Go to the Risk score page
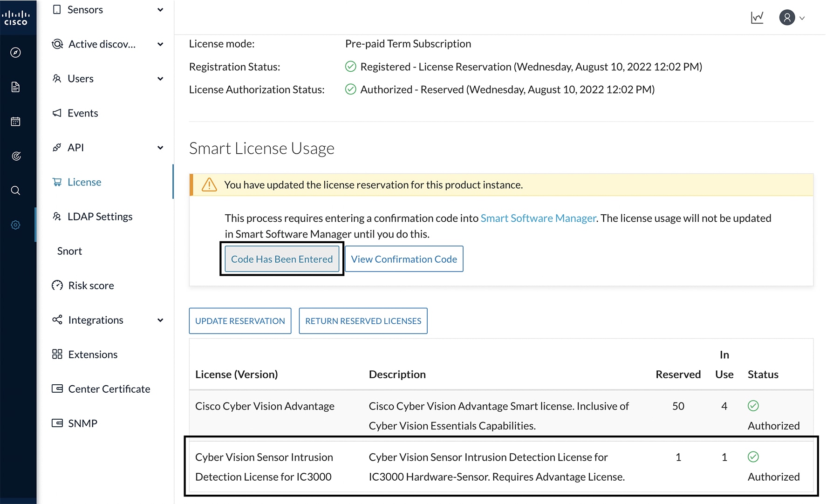 [x=91, y=286]
